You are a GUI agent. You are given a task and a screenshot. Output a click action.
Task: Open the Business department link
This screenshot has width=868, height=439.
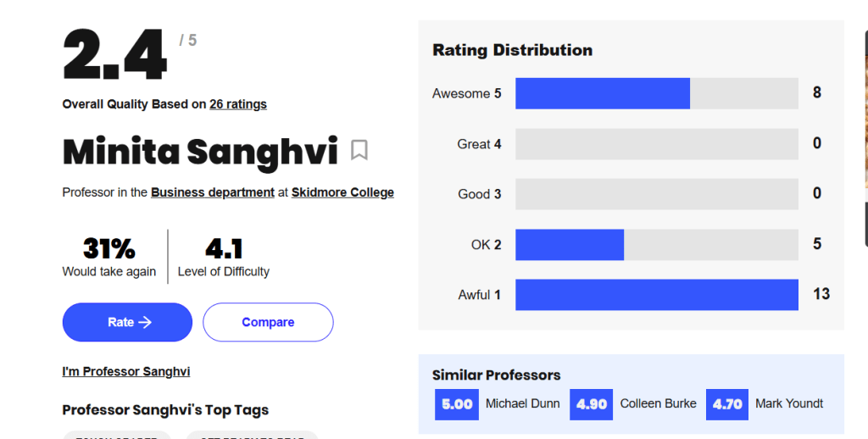click(x=213, y=192)
